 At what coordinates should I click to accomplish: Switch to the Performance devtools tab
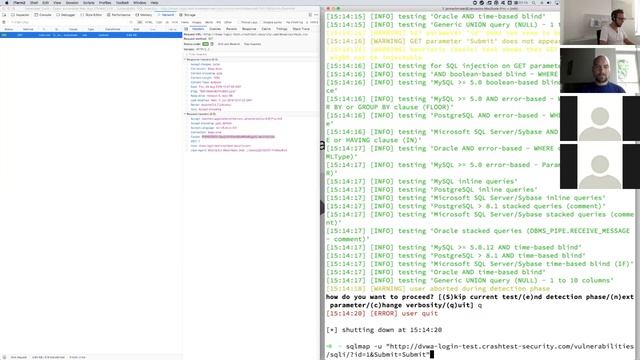coord(119,15)
